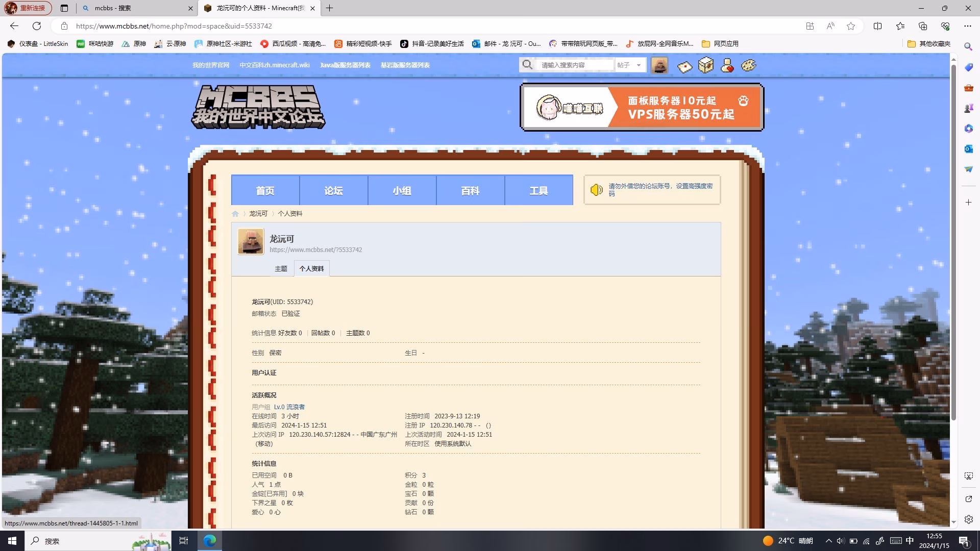Screen dimensions: 980x551
Task: Click the magnifier search icon in forum header
Action: tap(527, 65)
